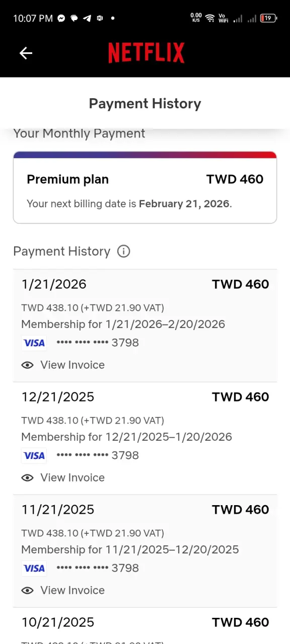290x644 pixels.
Task: Tap the 10/21/2025 payment entry
Action: [145, 625]
